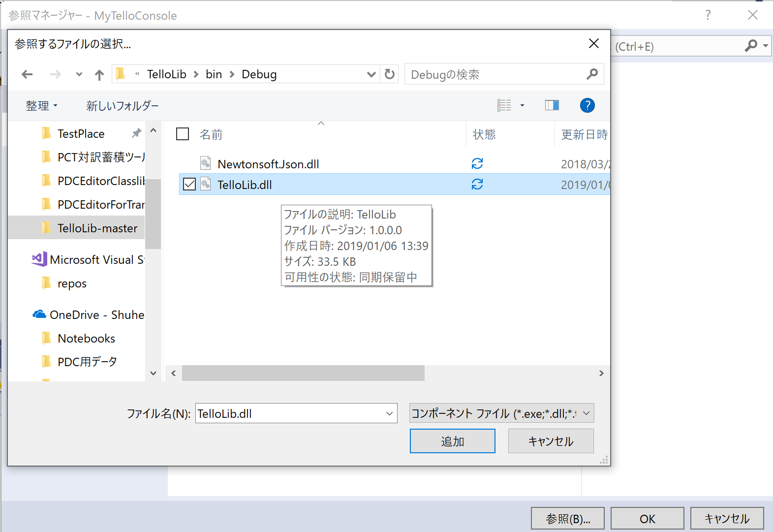Click search magnifier icon in Reference Manager

751,46
